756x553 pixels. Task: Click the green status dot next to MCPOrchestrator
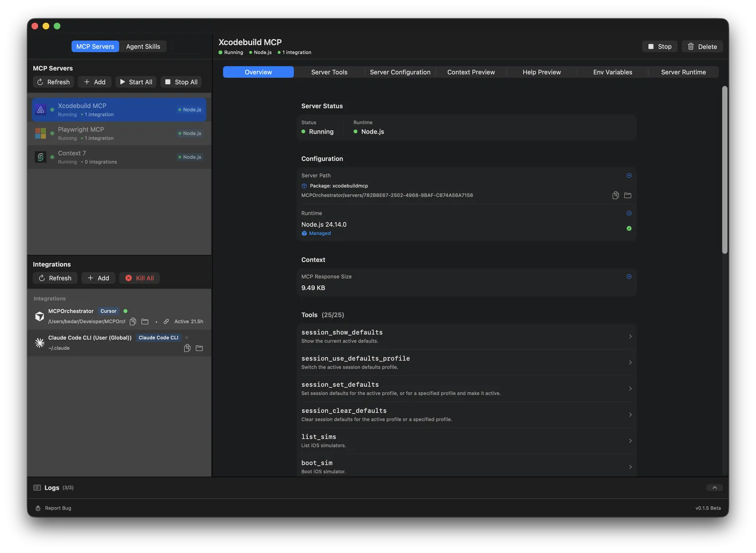point(125,311)
